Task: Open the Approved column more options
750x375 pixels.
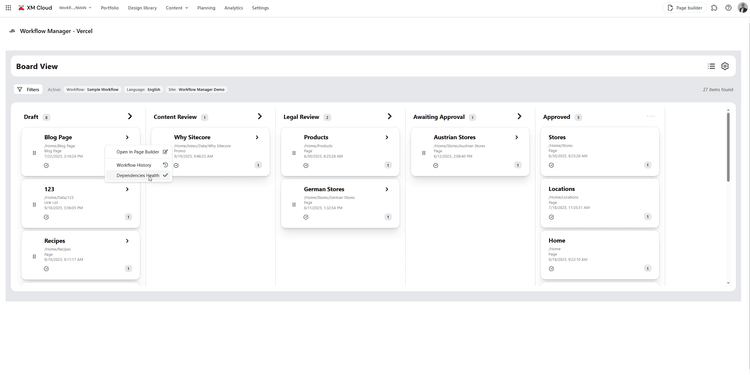Action: [x=651, y=116]
